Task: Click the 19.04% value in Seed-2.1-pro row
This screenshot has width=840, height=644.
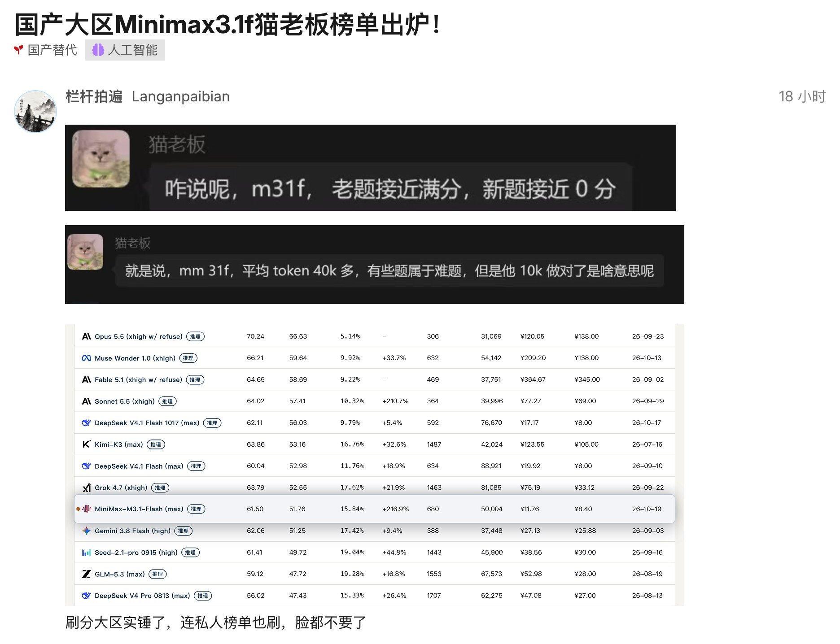Action: pyautogui.click(x=352, y=553)
